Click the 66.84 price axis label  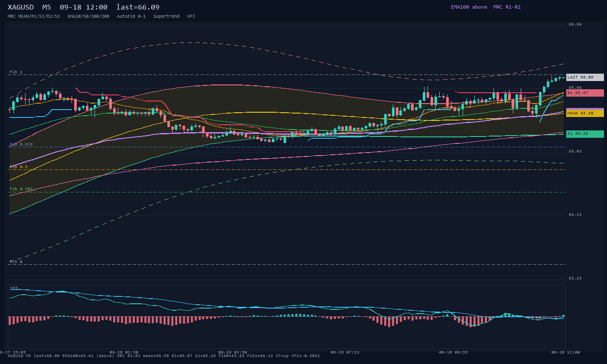coord(575,24)
